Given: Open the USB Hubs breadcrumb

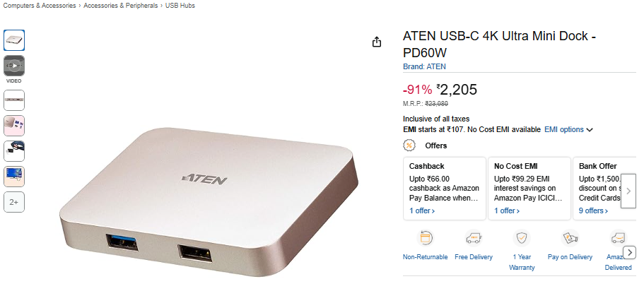Looking at the screenshot, I should [x=180, y=6].
